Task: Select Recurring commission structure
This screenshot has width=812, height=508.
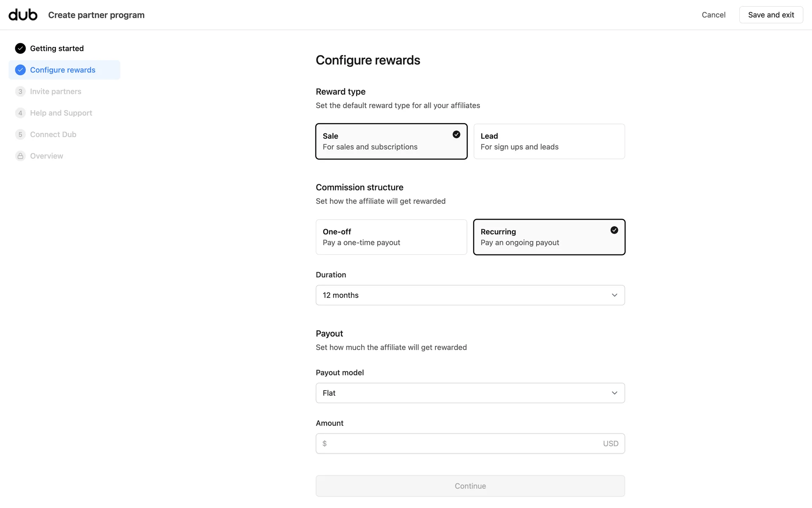Action: (x=549, y=237)
